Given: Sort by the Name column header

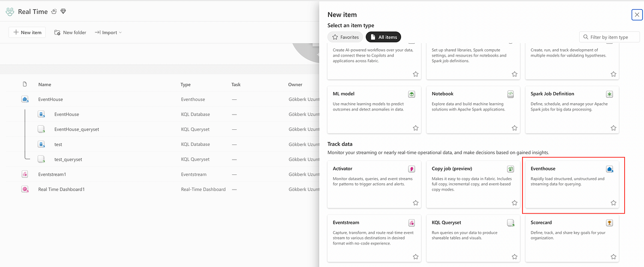Looking at the screenshot, I should (45, 85).
